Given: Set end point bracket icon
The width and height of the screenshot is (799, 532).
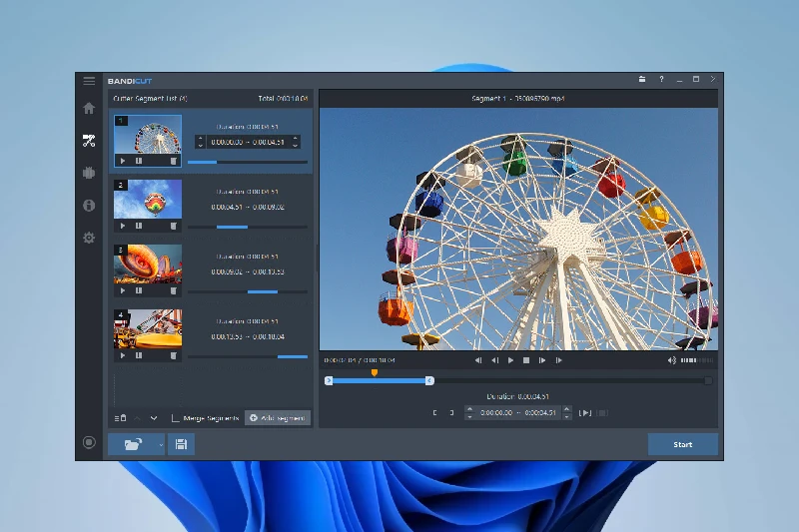Looking at the screenshot, I should pos(451,413).
